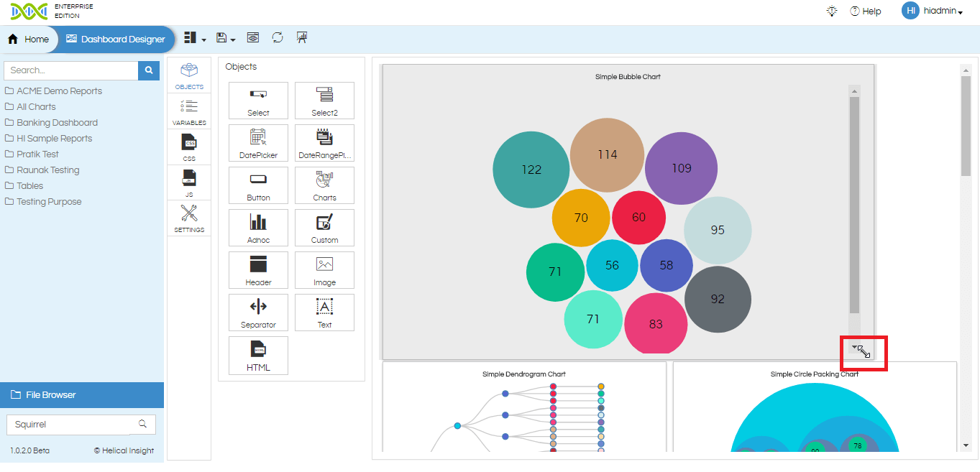Click the blue search magnifier button

pos(149,70)
